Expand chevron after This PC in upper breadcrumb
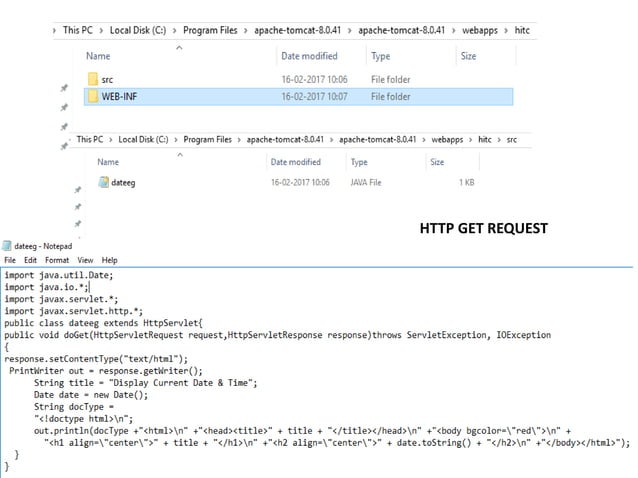Image resolution: width=638 pixels, height=478 pixels. click(101, 31)
